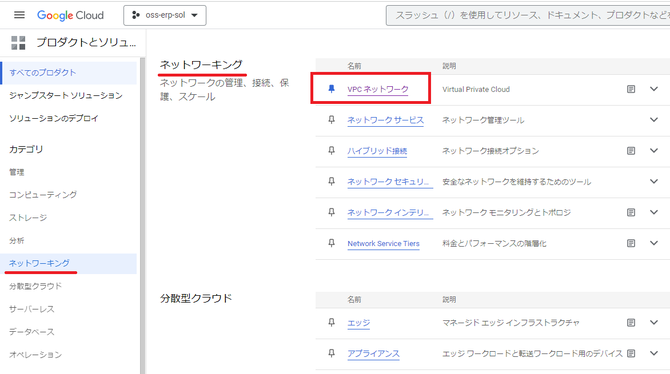Click the 分散型クラウド section heading
The image size is (670, 374).
click(196, 298)
